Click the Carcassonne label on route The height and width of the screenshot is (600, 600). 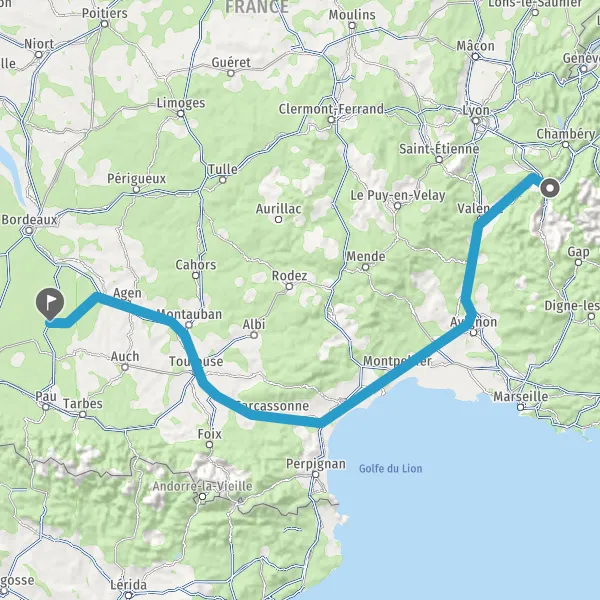272,406
